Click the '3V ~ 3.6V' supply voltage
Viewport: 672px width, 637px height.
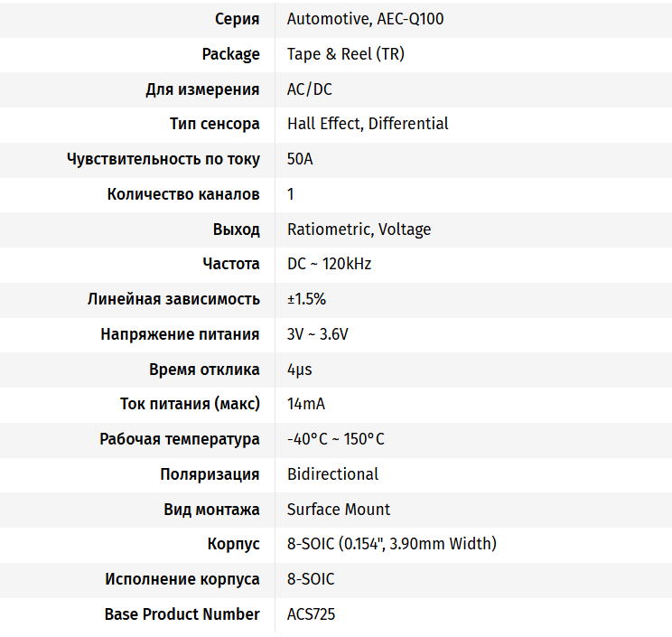pyautogui.click(x=317, y=334)
